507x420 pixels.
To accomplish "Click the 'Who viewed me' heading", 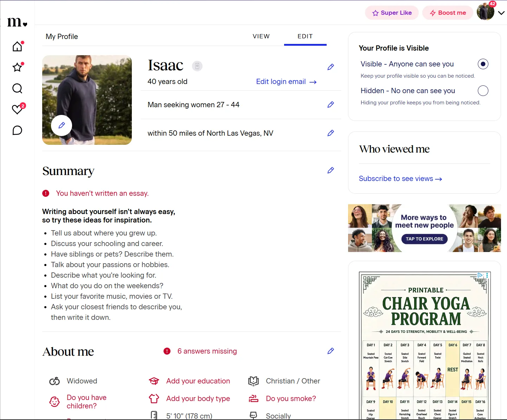I will pyautogui.click(x=394, y=149).
